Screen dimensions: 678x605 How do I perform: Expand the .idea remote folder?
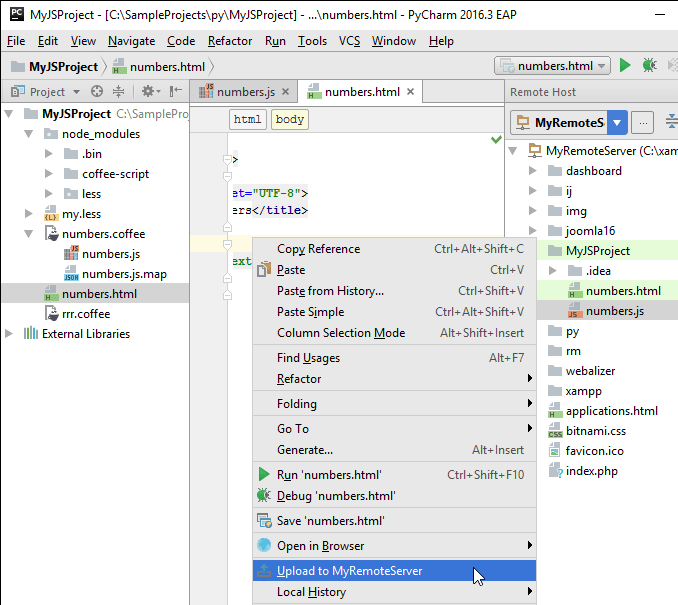(553, 271)
